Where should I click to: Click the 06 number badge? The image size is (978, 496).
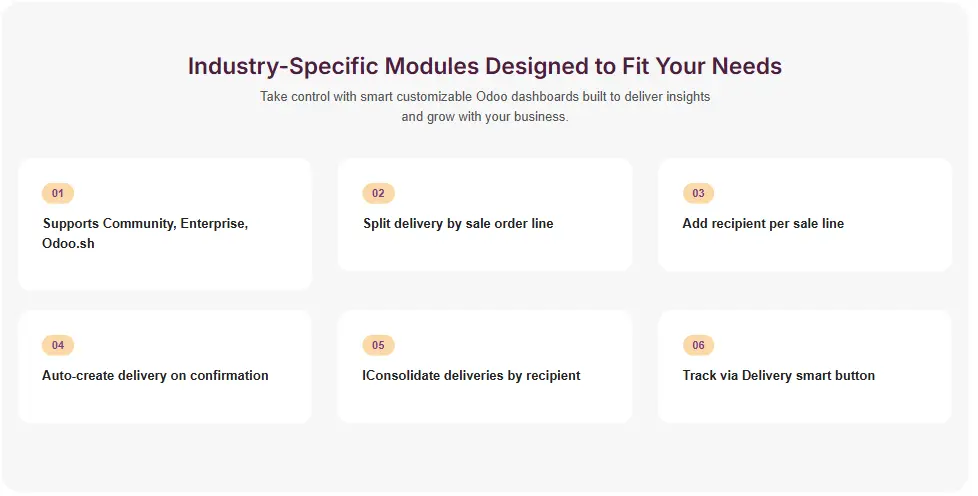[698, 345]
